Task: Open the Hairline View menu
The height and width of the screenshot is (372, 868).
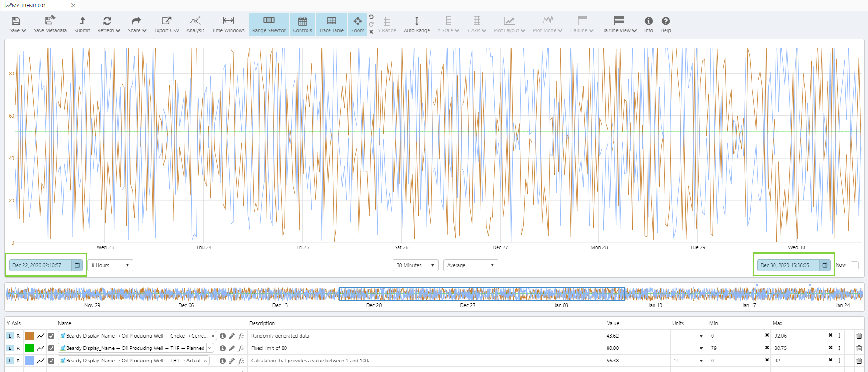Action: [x=619, y=25]
